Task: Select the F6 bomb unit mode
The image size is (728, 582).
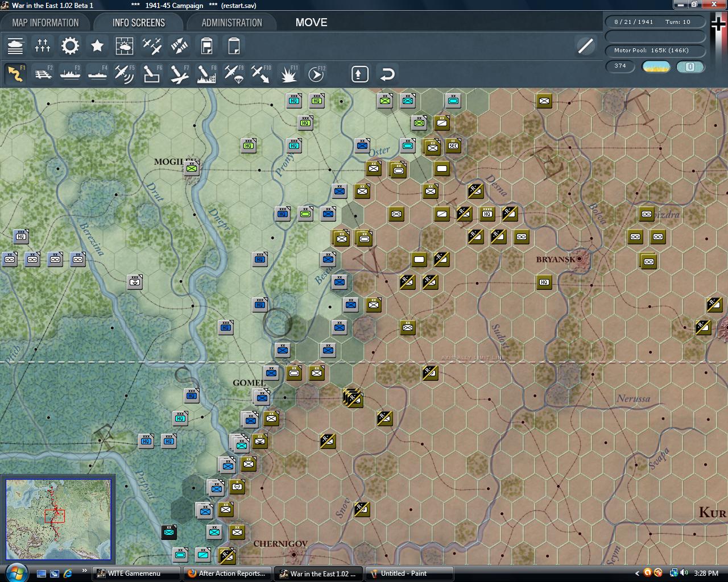Action: (x=152, y=74)
